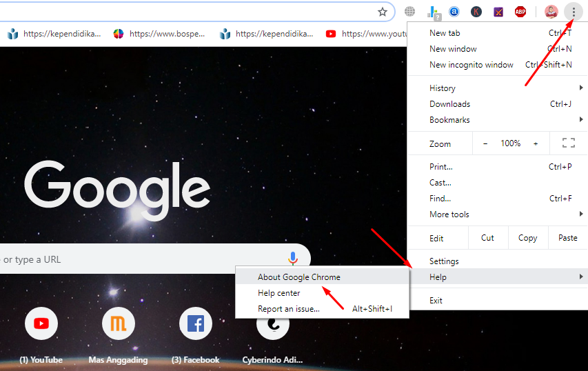Open Settings from the menu

[x=498, y=261]
